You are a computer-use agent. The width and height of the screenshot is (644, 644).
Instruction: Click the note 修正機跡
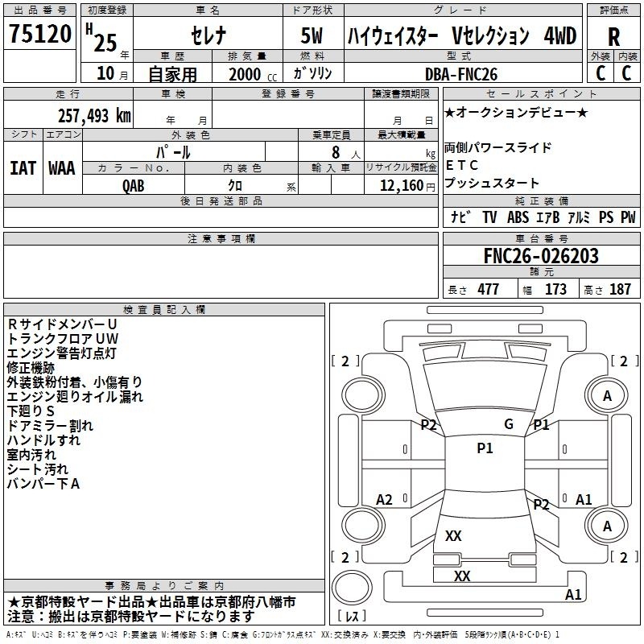coord(31,368)
